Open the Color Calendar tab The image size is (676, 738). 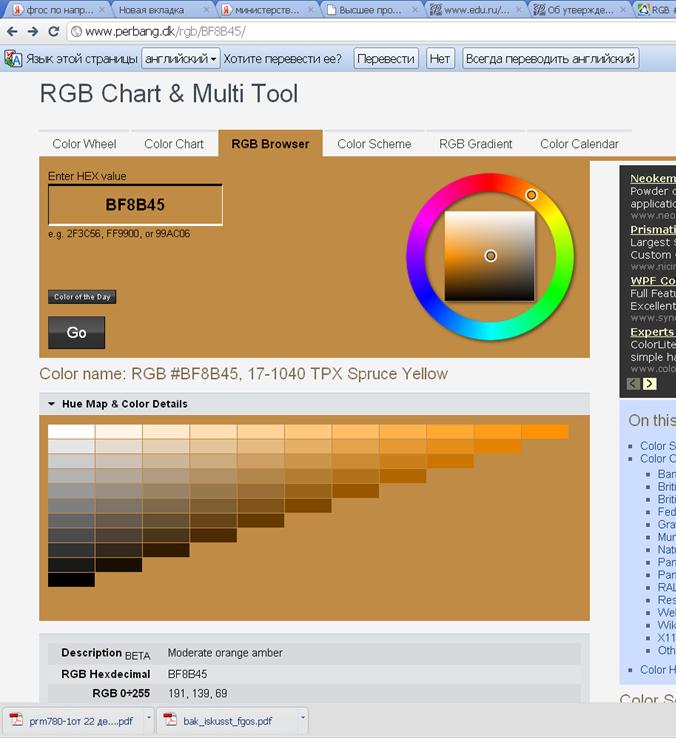click(579, 144)
